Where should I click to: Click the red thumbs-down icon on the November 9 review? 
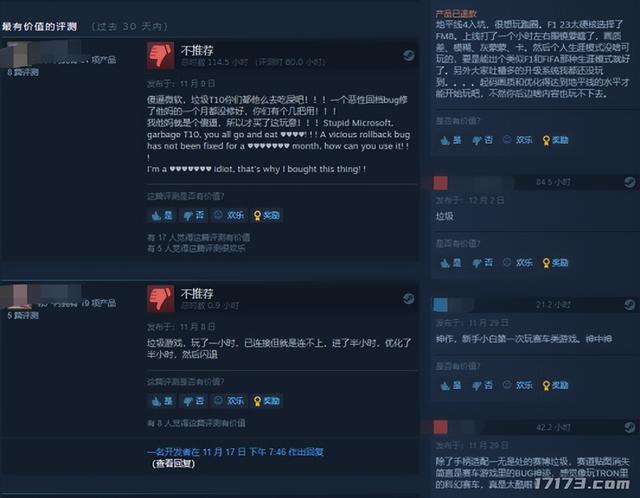[x=160, y=55]
